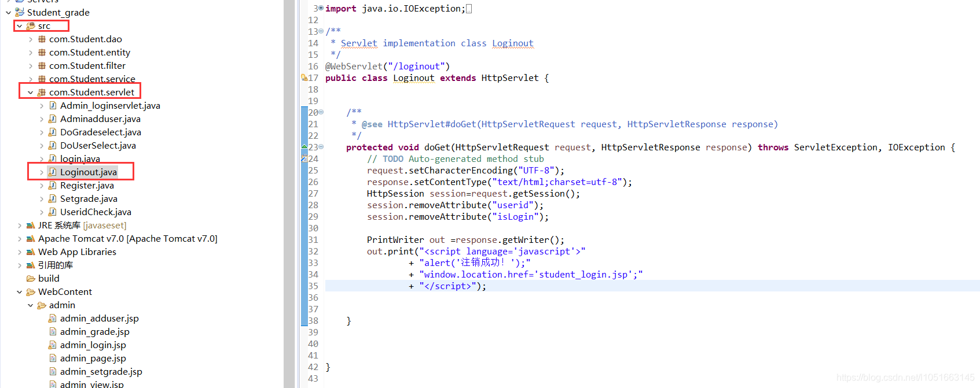Expand the com.Student.filter package arrow
The height and width of the screenshot is (388, 980).
click(31, 66)
